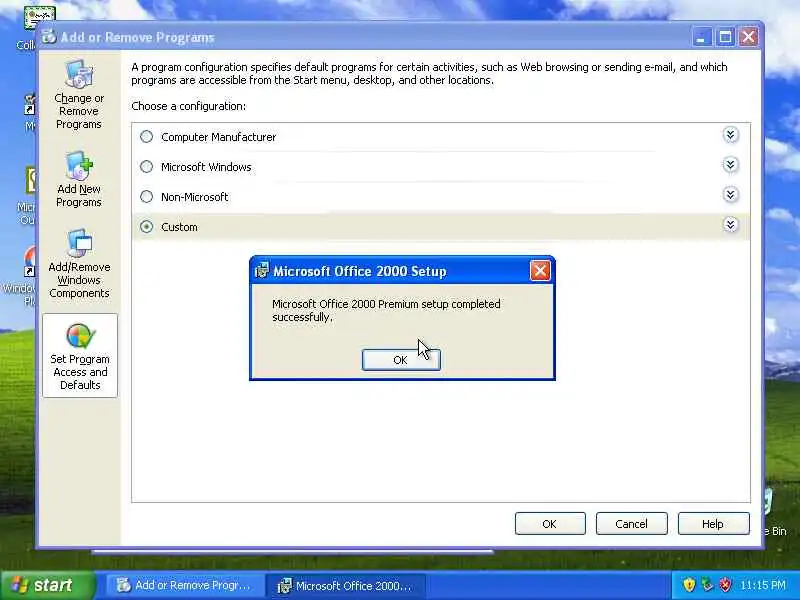Expand the Computer Manufacturer configuration details
Screen dimensions: 800x600
pos(730,135)
